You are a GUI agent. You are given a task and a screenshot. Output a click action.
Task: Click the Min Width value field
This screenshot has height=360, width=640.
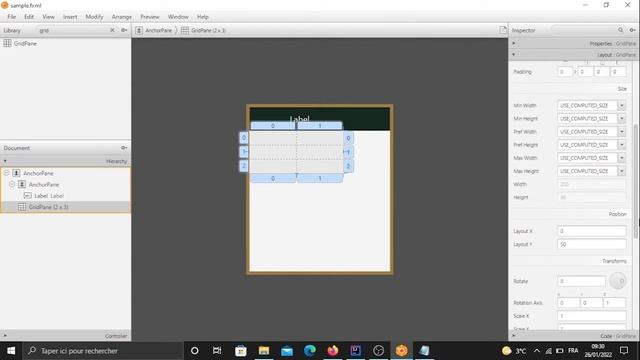[x=587, y=105]
